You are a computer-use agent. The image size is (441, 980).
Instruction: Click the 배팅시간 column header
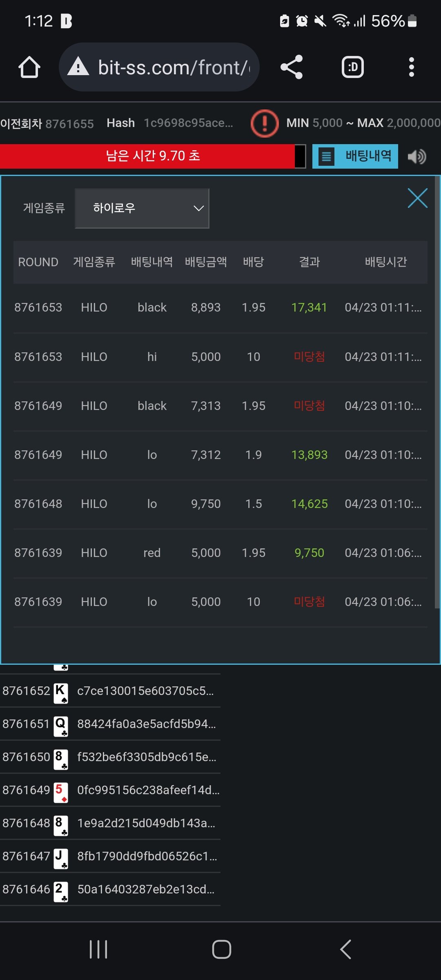pyautogui.click(x=385, y=262)
